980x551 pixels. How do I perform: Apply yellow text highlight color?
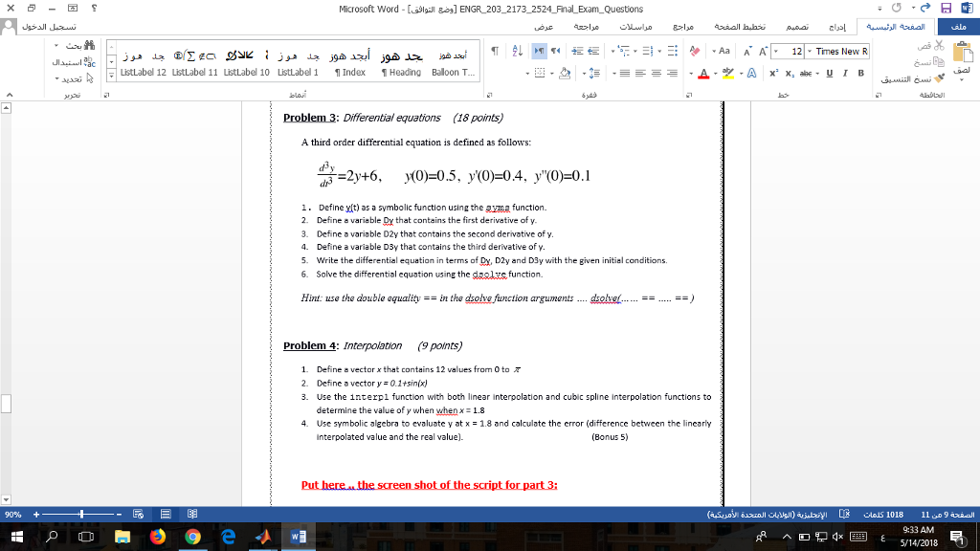(x=728, y=74)
